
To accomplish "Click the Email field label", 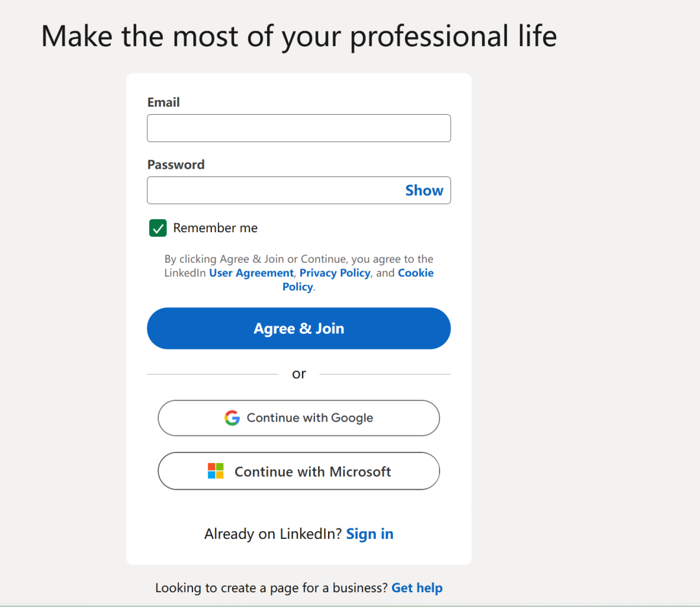I will coord(163,102).
